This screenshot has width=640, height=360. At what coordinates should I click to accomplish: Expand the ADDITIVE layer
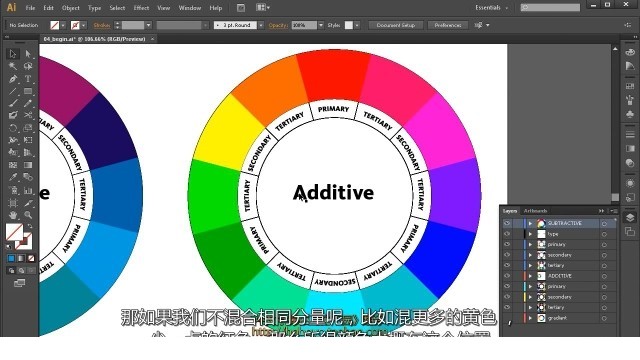pyautogui.click(x=530, y=276)
